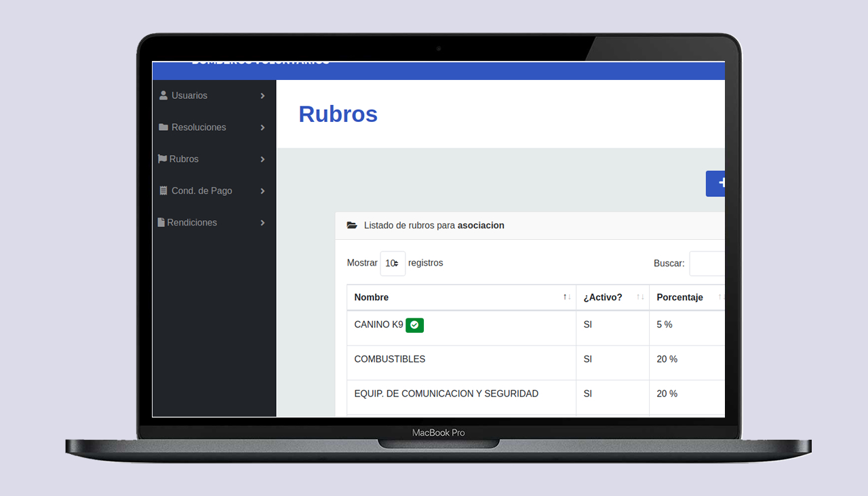Click green check badge on CANINO K9

click(x=415, y=325)
